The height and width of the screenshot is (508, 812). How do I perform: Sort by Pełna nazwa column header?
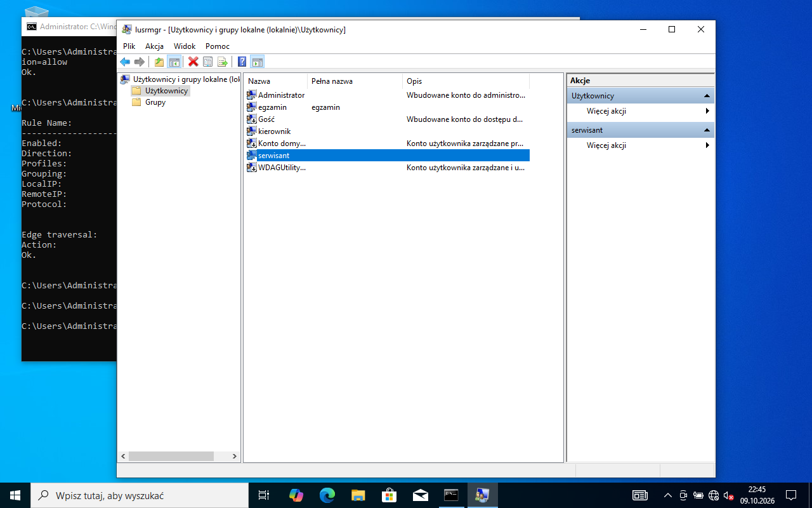click(x=355, y=81)
